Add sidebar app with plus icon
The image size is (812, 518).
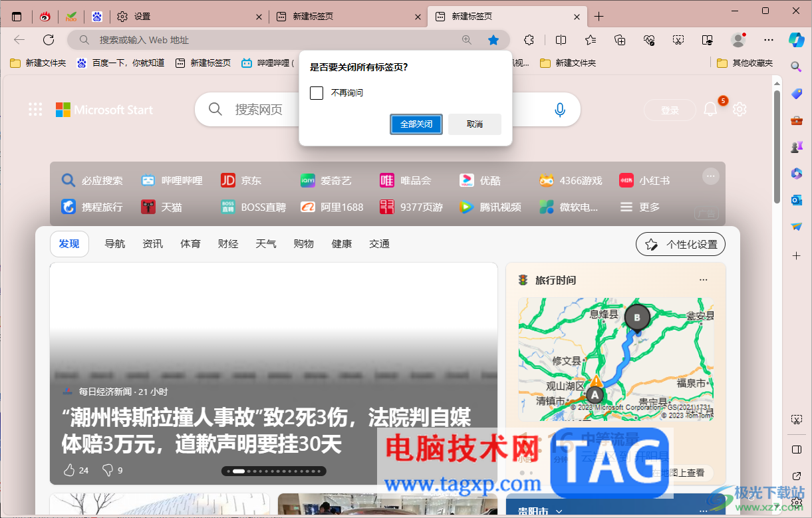click(x=796, y=255)
